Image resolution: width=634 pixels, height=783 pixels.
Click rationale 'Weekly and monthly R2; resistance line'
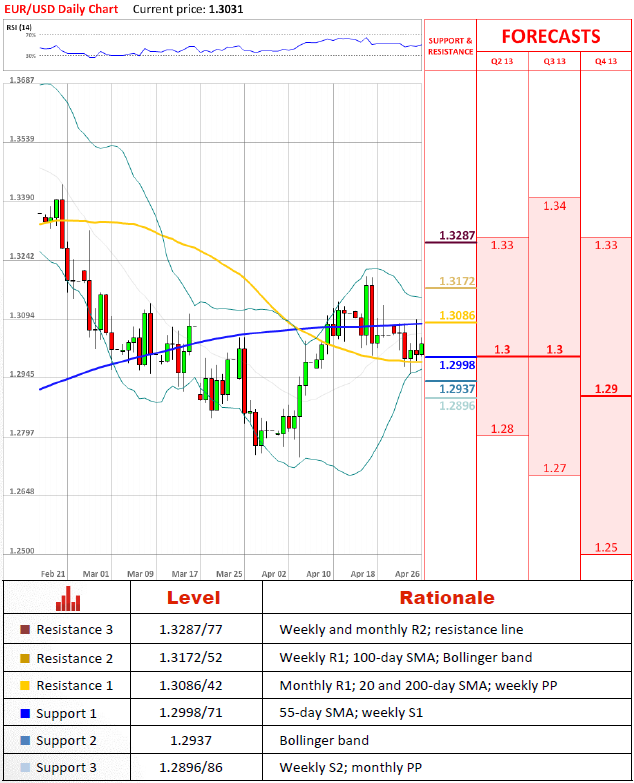pyautogui.click(x=401, y=629)
